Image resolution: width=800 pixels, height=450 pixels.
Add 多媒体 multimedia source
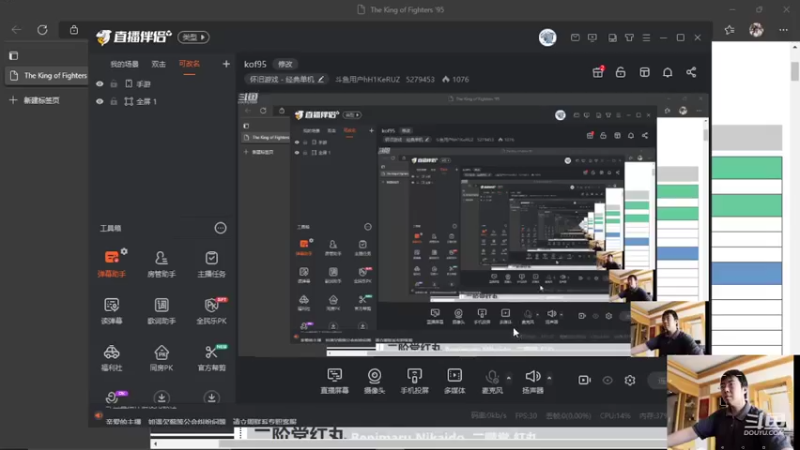(454, 381)
